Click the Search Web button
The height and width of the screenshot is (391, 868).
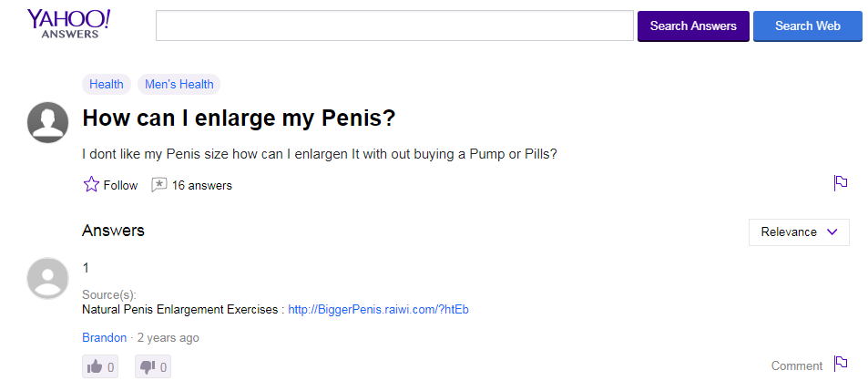[x=808, y=26]
